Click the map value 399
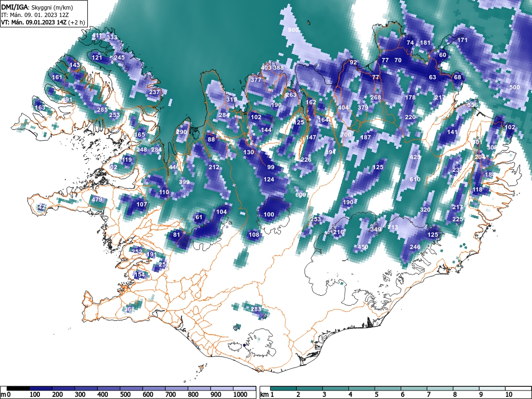The width and height of the screenshot is (532, 399). pos(184,182)
